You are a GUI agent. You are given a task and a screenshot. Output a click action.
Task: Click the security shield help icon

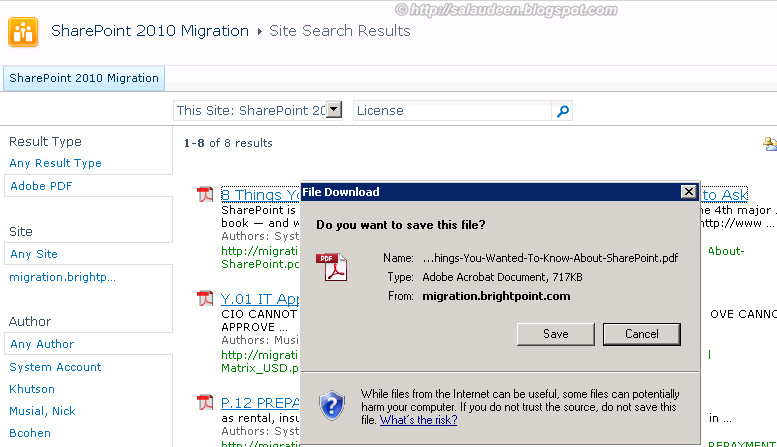coord(332,405)
